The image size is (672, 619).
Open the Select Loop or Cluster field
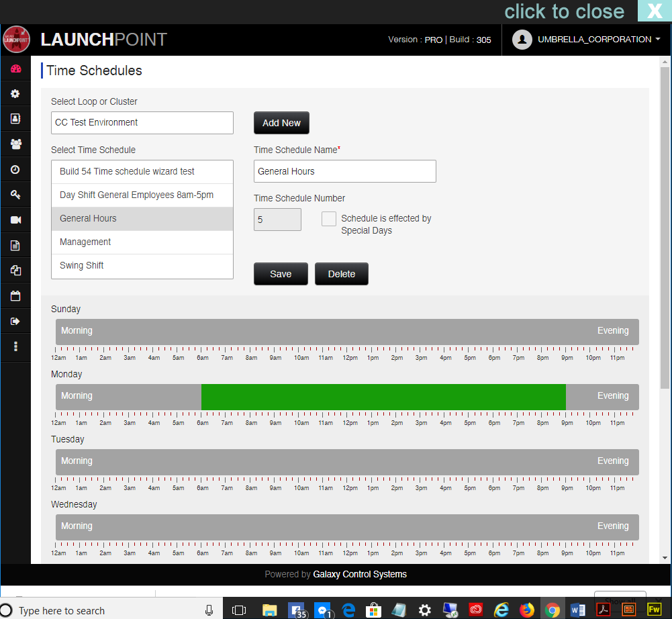142,123
